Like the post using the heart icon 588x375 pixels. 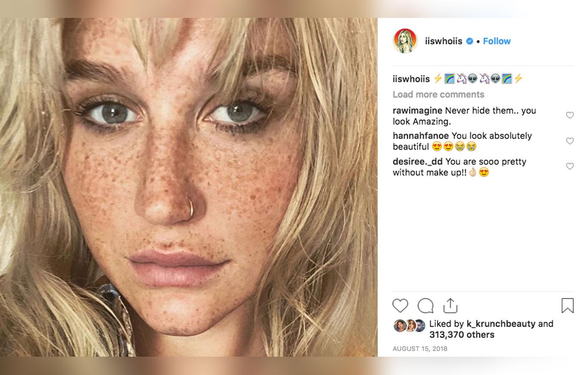(x=400, y=306)
